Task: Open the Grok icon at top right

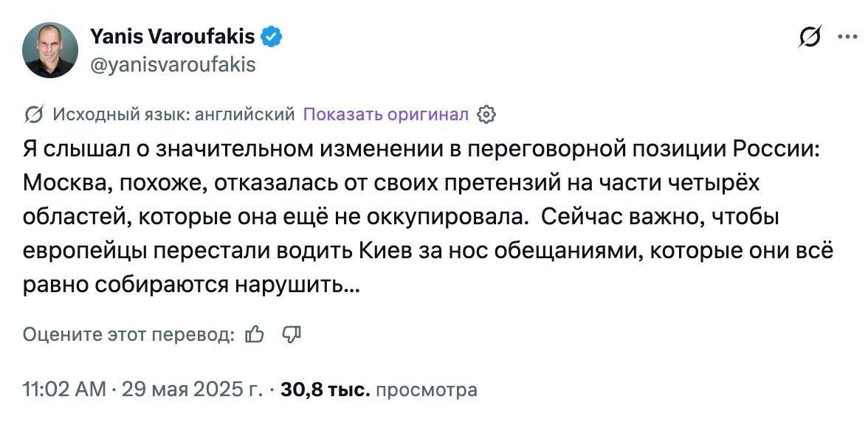Action: 810,37
